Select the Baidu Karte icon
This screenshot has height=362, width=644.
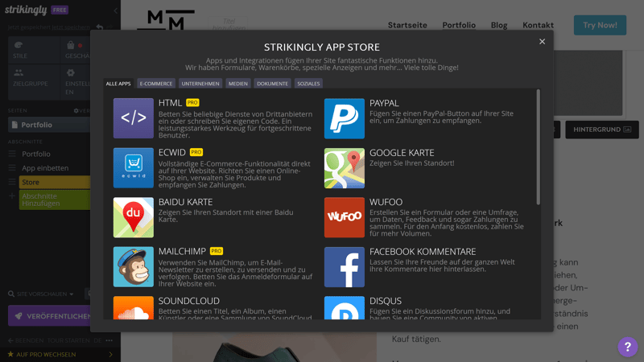(133, 217)
